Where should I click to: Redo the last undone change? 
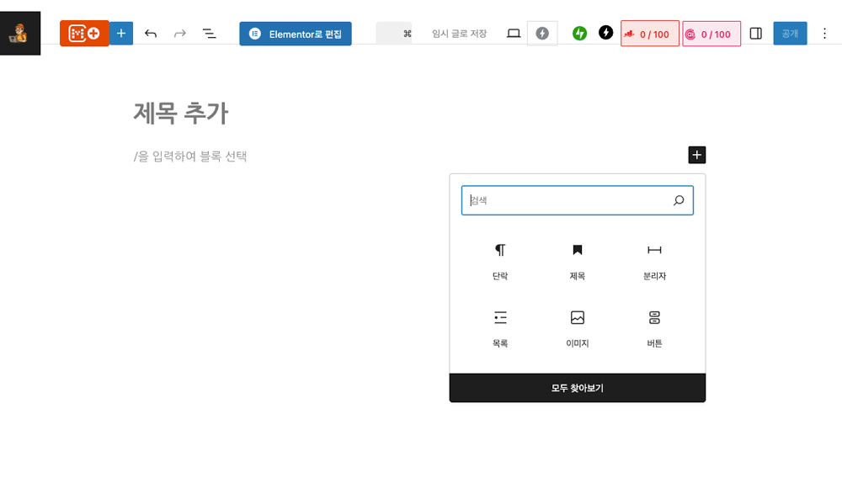[179, 34]
